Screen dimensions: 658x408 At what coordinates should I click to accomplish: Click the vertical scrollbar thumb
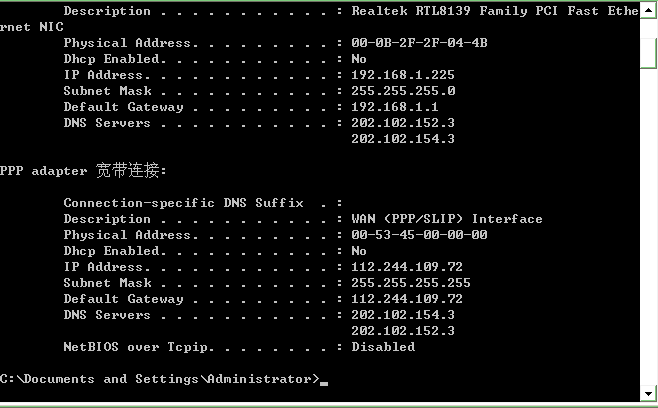[x=649, y=53]
